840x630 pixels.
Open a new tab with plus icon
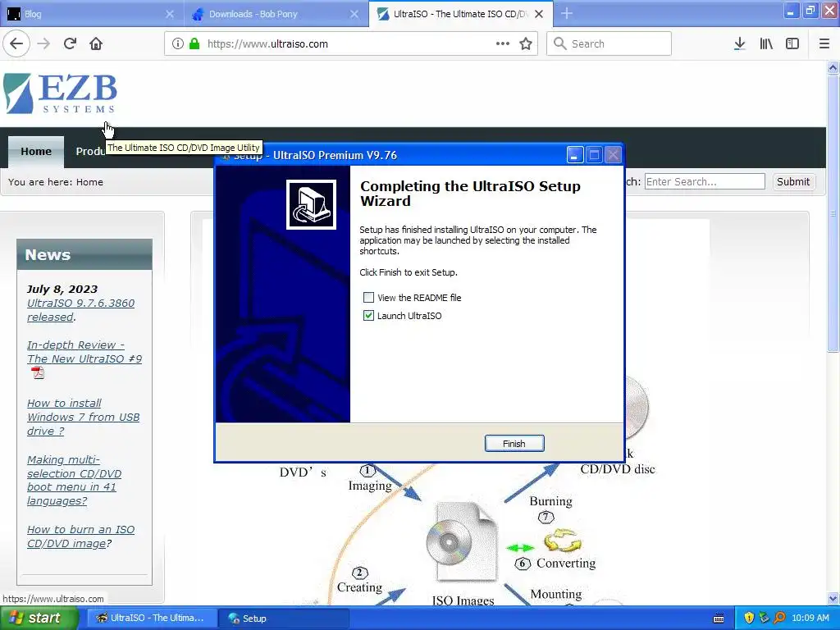pyautogui.click(x=567, y=14)
